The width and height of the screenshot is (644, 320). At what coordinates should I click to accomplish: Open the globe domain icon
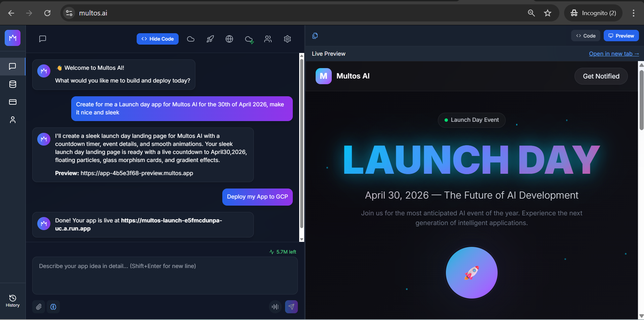coord(229,39)
